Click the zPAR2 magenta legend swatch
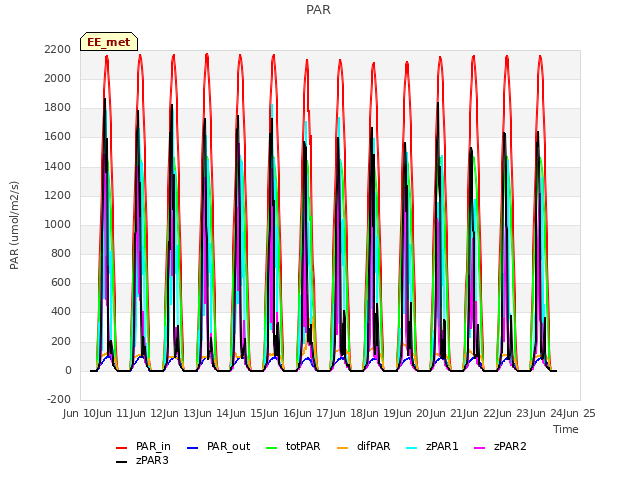The width and height of the screenshot is (640, 480). tap(480, 448)
